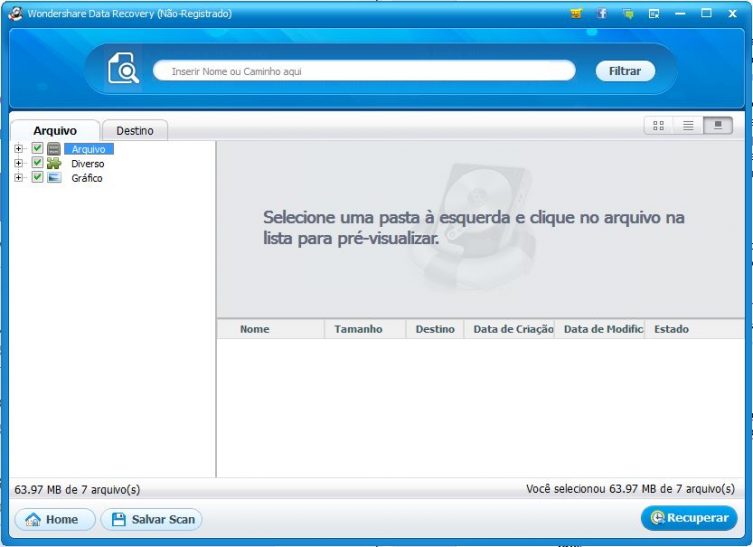Expand the Arquivo tree node
The image size is (753, 547).
pyautogui.click(x=18, y=149)
